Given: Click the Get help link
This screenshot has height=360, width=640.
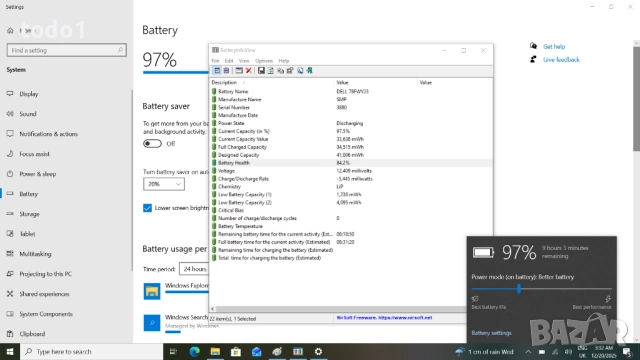Looking at the screenshot, I should tap(554, 47).
